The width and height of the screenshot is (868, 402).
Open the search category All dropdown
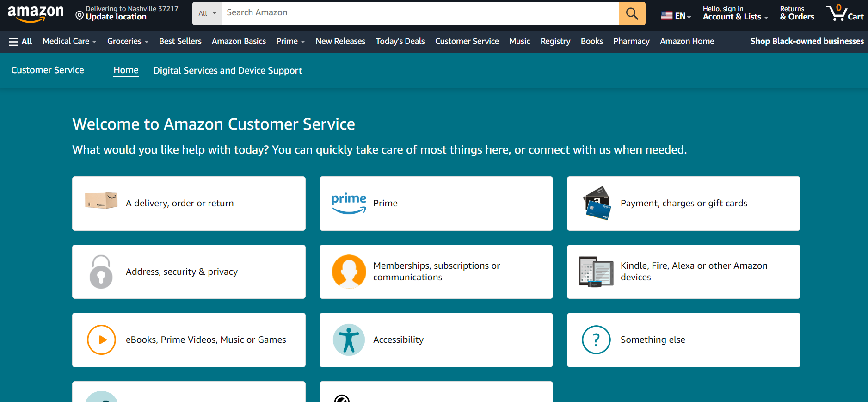[207, 13]
